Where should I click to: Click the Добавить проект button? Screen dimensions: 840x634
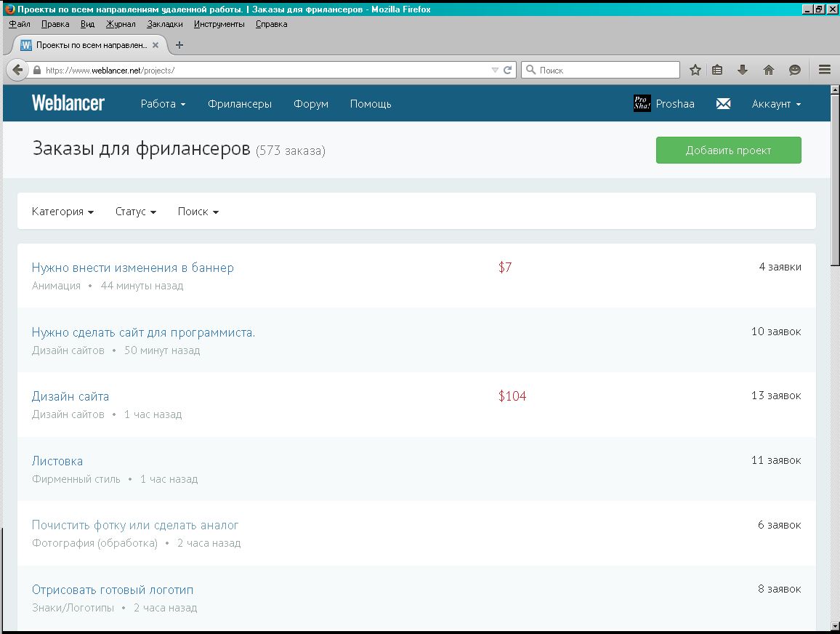click(x=729, y=150)
